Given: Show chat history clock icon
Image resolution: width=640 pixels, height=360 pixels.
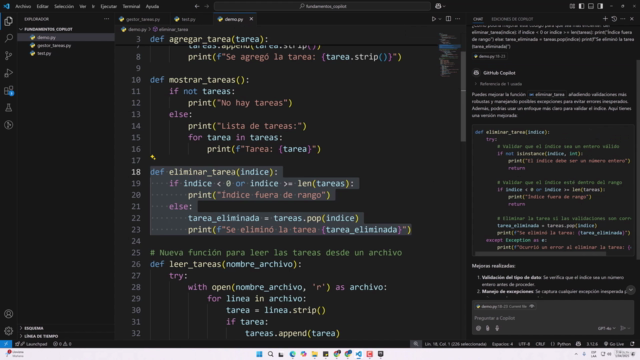Looking at the screenshot, I should pos(614,19).
